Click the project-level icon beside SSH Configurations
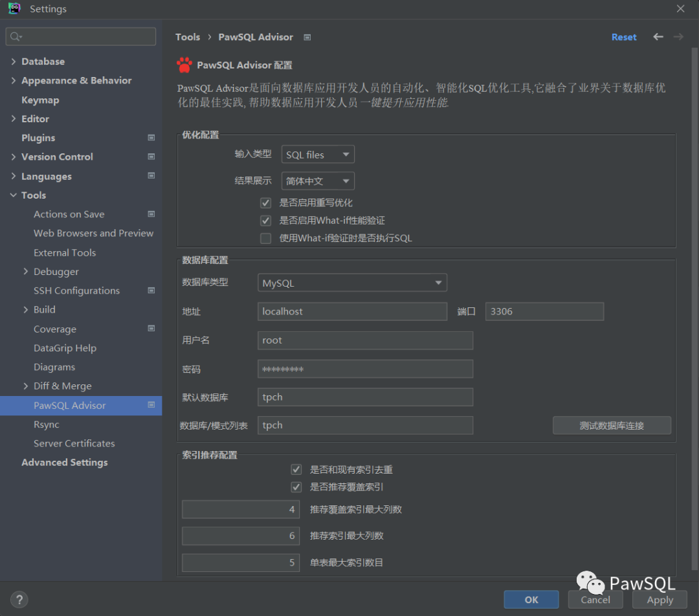The image size is (699, 616). pos(151,291)
